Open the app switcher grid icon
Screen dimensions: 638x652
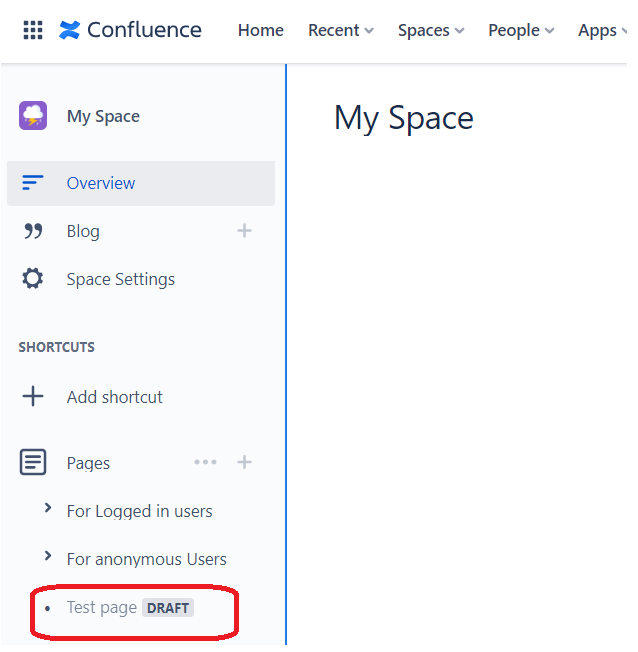pyautogui.click(x=33, y=30)
